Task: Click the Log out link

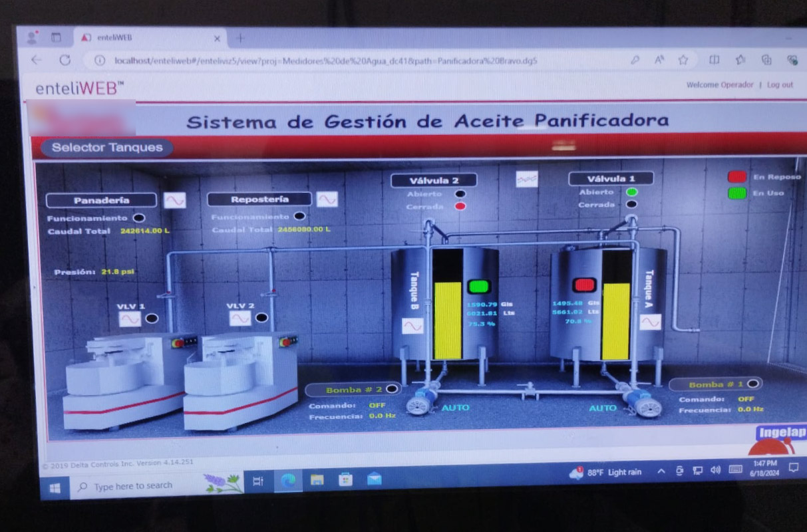Action: pos(780,85)
